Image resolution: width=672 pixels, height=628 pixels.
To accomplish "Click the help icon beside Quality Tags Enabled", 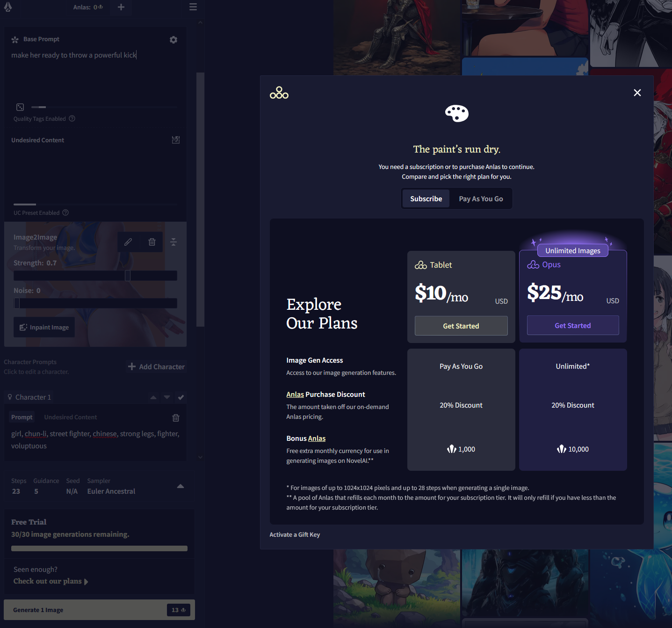I will tap(72, 118).
